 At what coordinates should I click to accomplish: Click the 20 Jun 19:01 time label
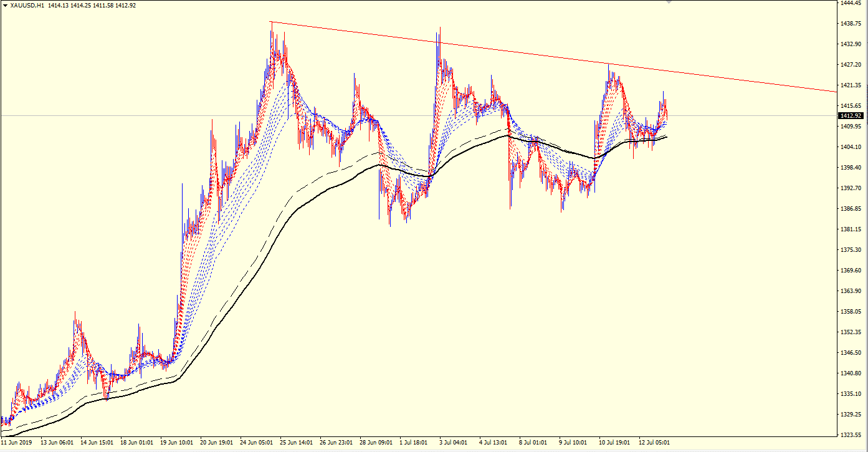(x=217, y=443)
